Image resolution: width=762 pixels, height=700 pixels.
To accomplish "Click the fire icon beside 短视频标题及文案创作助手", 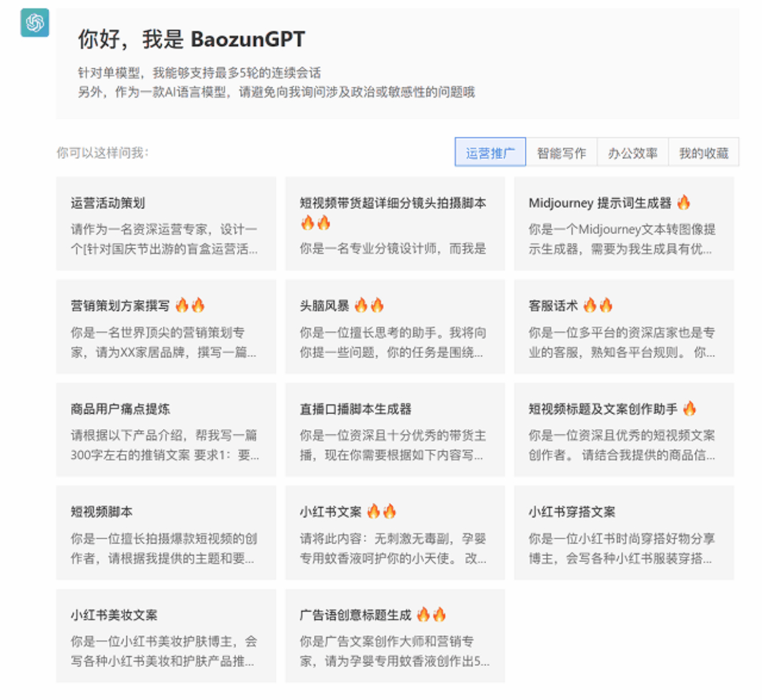I will pyautogui.click(x=689, y=409).
